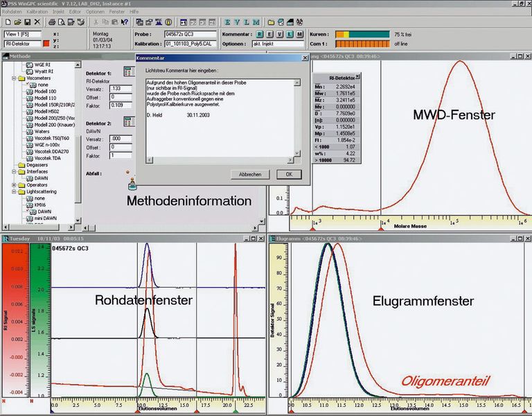Open the Kalibration menu
Screen dimensions: 532x416
pos(37,12)
